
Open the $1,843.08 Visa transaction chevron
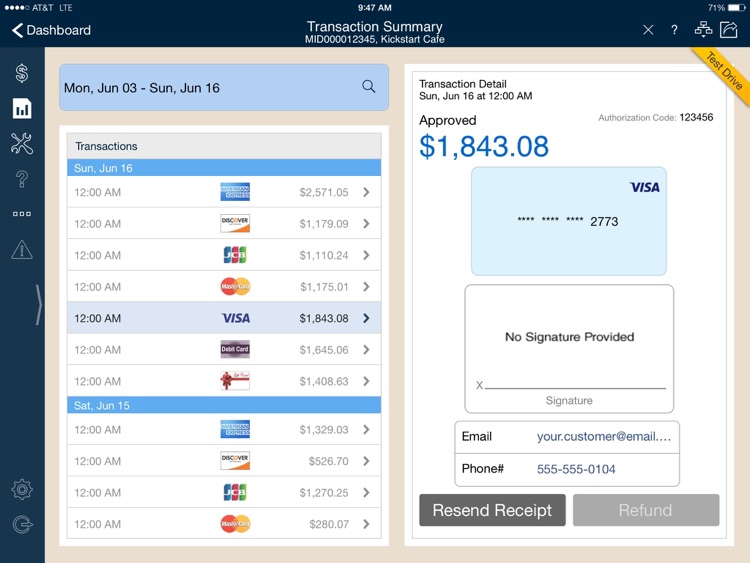coord(366,319)
